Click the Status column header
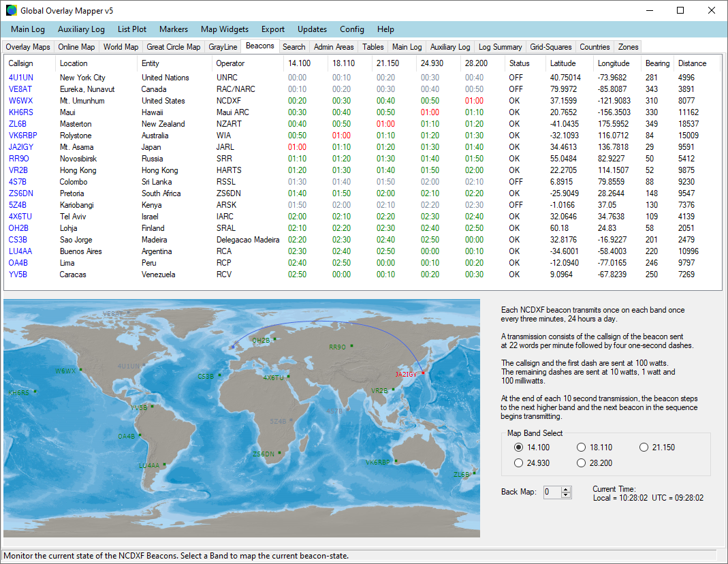 (524, 63)
